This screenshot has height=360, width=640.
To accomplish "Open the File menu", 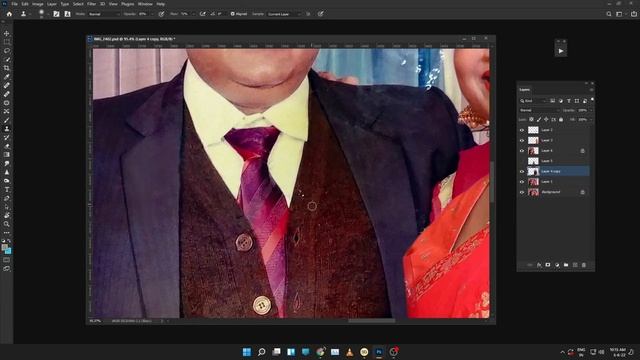I will [14, 4].
